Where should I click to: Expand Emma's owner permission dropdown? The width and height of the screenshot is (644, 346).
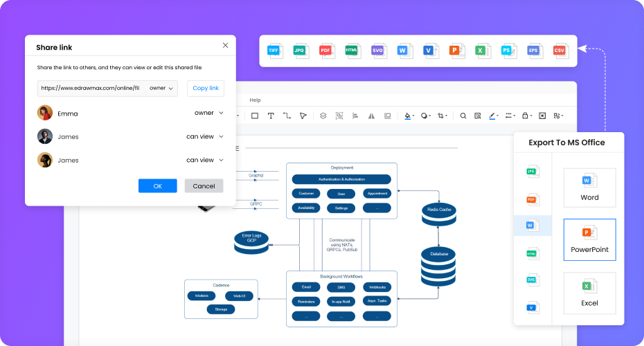coord(208,113)
